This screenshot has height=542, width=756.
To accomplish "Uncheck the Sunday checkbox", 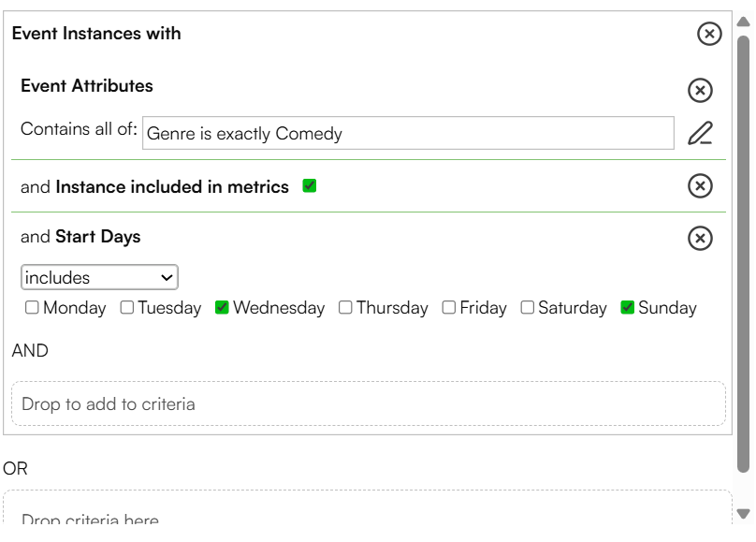I will [x=627, y=307].
